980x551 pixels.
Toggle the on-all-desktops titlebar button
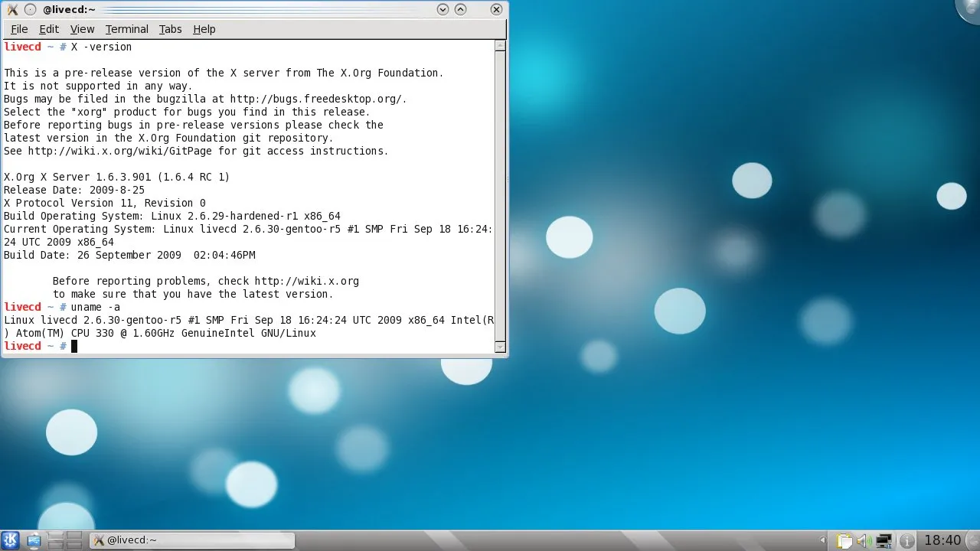point(30,10)
